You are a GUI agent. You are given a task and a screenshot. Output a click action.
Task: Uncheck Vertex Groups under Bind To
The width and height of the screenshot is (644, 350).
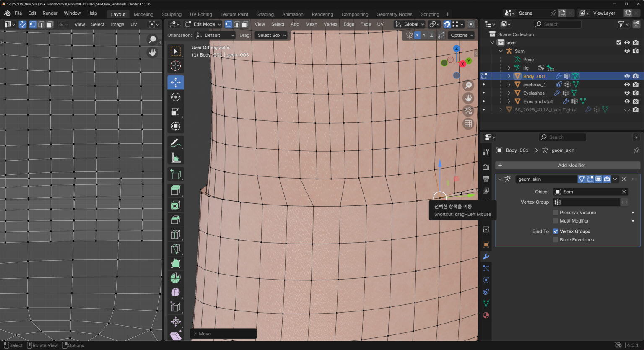pos(556,231)
